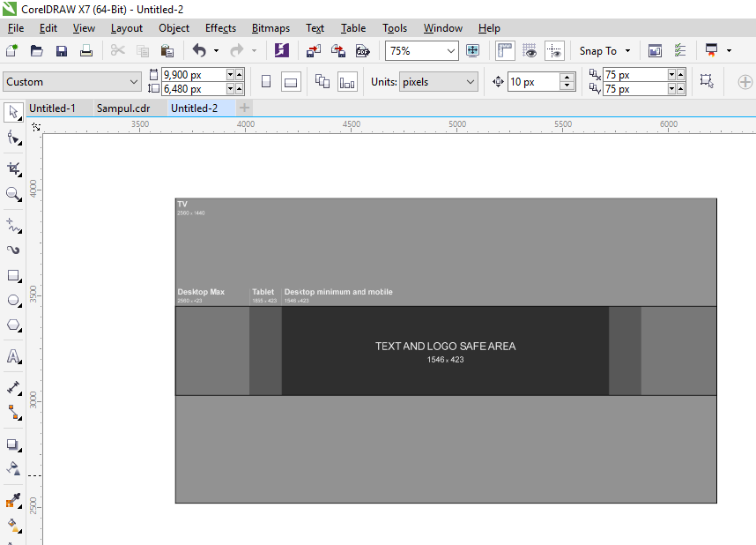Open the Welcome screen
756x545 pixels.
[655, 50]
